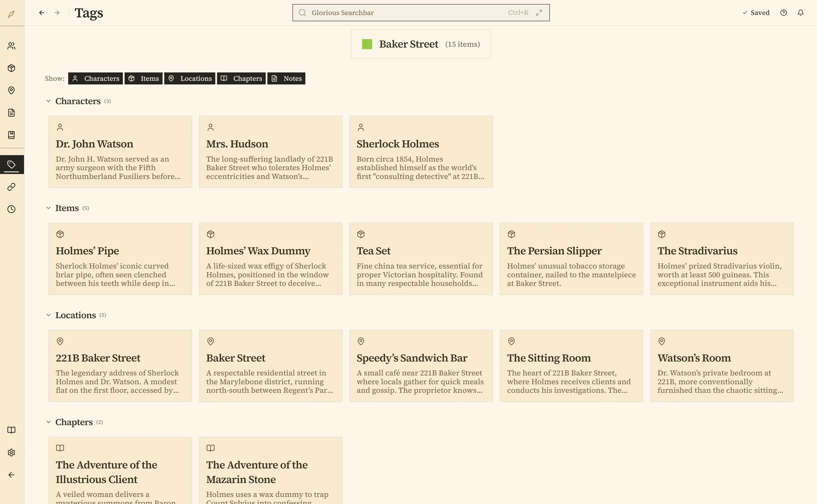Open the Tags panel icon in sidebar
The width and height of the screenshot is (817, 504).
click(x=12, y=164)
